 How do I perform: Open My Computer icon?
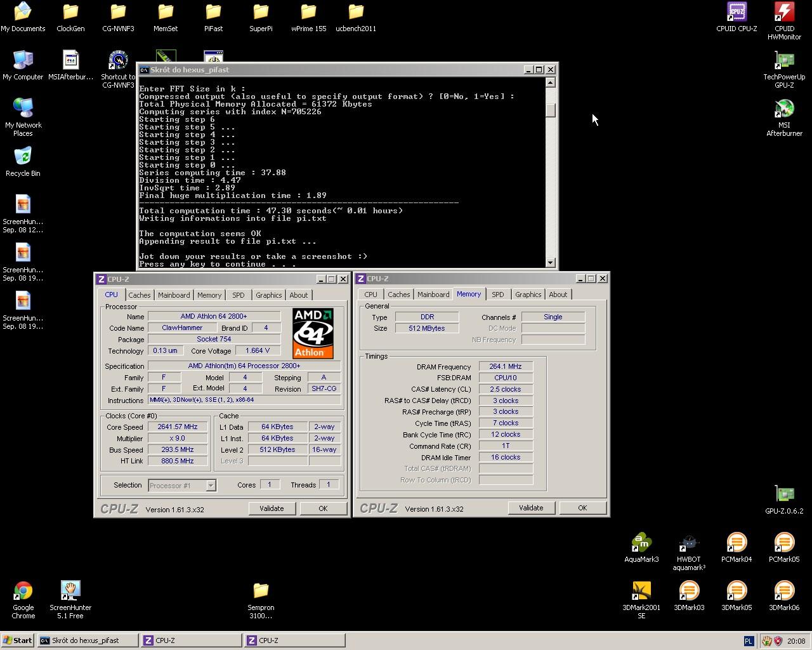click(x=23, y=65)
